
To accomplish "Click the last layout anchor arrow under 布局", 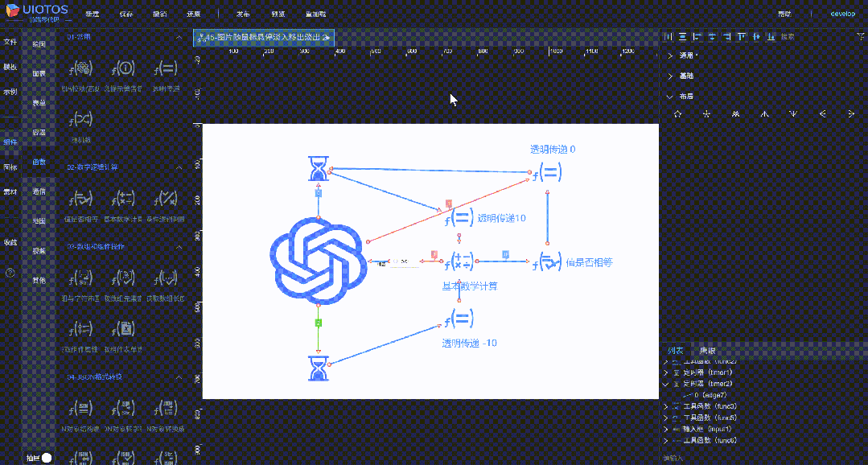I will (851, 114).
